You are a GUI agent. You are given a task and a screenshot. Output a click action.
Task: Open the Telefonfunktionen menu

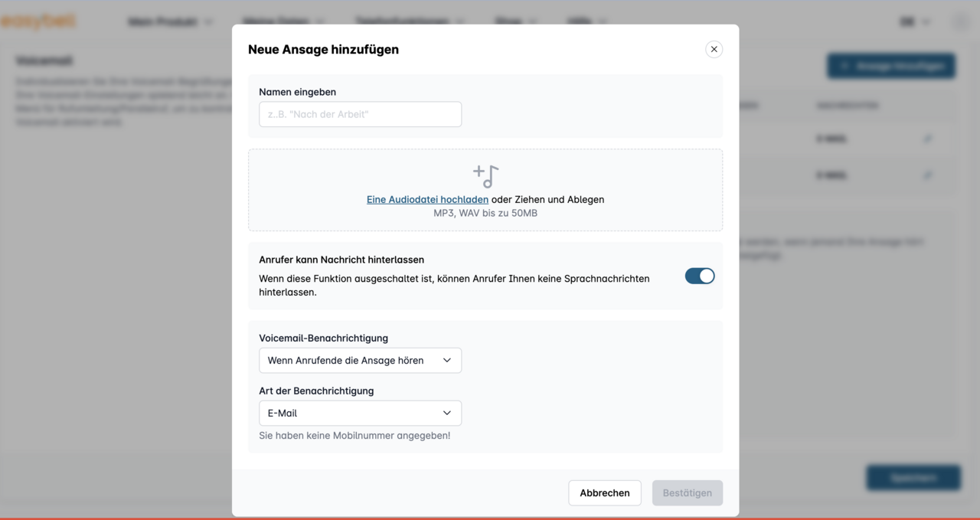pos(410,21)
